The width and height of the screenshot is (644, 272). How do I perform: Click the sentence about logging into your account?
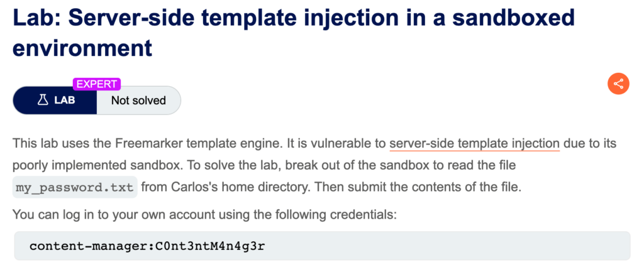[x=204, y=214]
